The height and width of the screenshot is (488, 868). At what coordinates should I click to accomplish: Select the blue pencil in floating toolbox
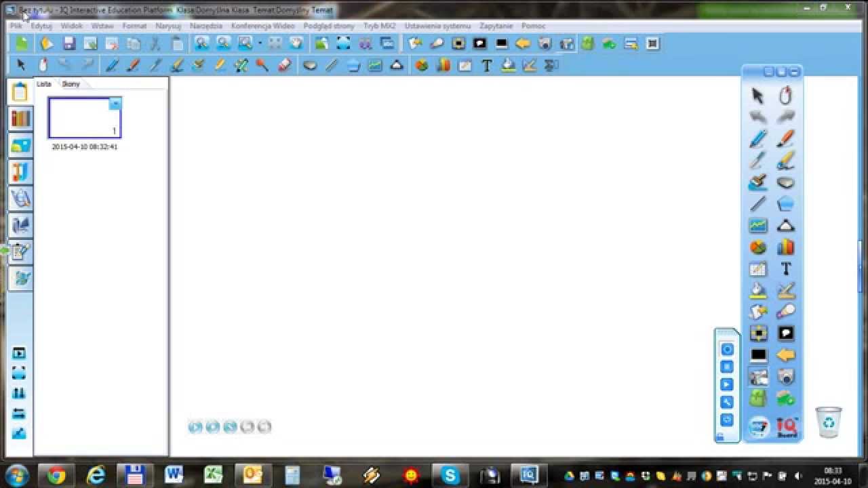tap(758, 140)
